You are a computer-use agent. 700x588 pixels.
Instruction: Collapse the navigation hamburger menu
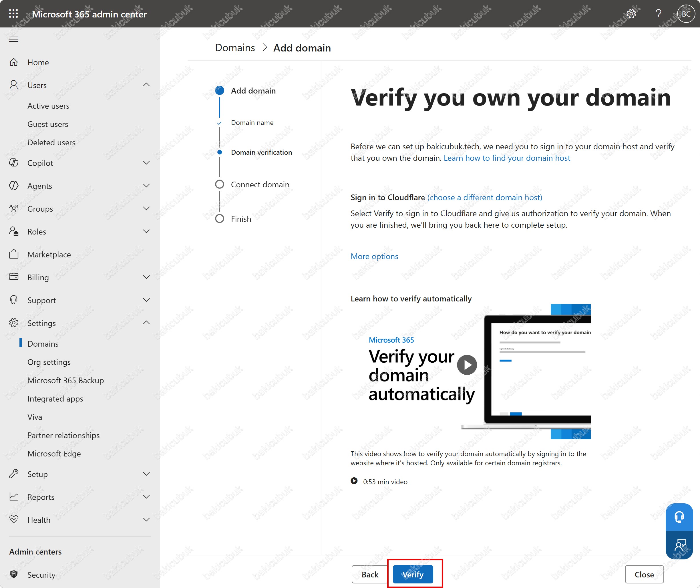click(14, 39)
